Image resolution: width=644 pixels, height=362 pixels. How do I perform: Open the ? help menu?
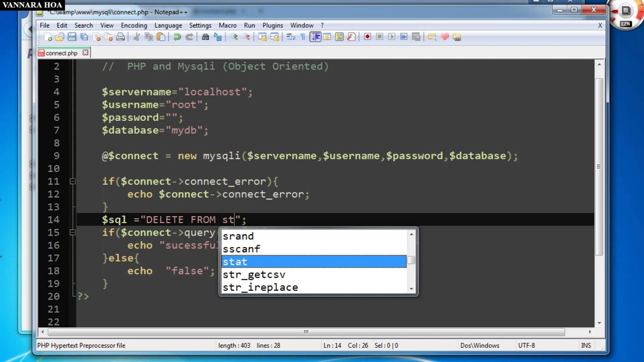coord(322,25)
